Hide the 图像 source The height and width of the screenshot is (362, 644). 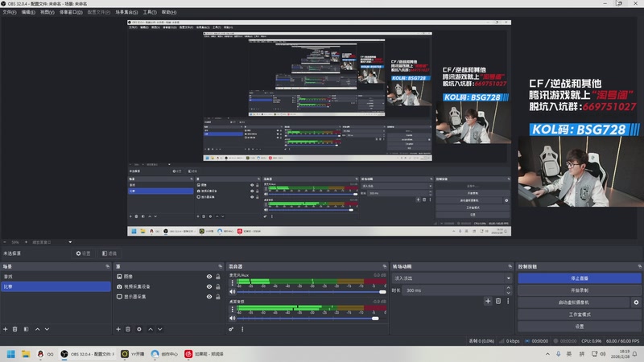(209, 277)
